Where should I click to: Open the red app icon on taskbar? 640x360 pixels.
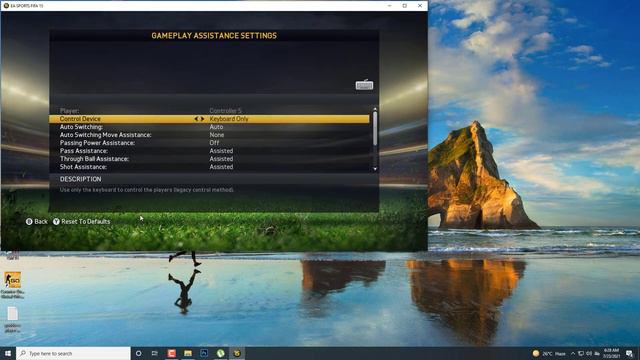click(x=171, y=353)
